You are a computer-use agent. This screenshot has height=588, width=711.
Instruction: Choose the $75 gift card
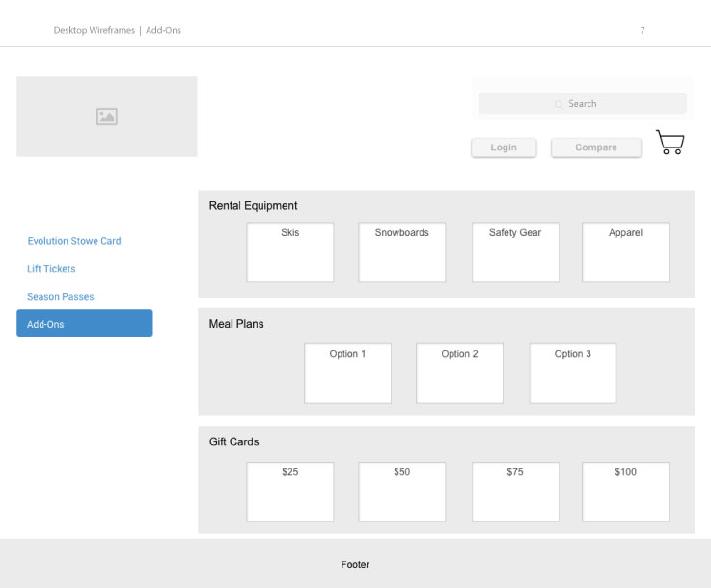pyautogui.click(x=515, y=492)
